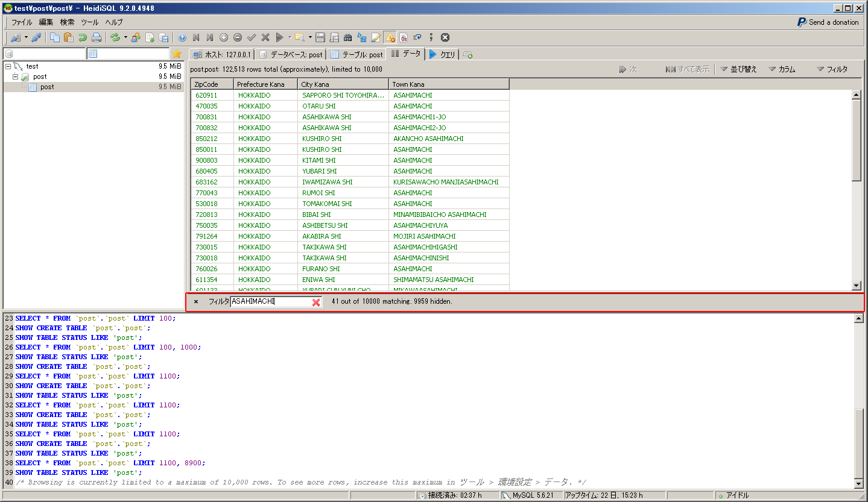The height and width of the screenshot is (502, 868).
Task: Collapse the test session tree node
Action: click(x=8, y=66)
